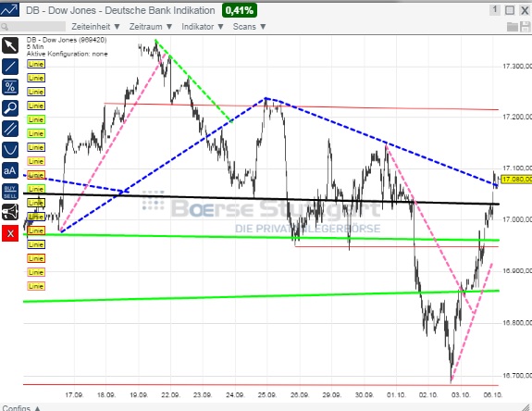This screenshot has width=532, height=411.
Task: Click 'Aktive Konfiguration: none' text
Action: pos(68,54)
